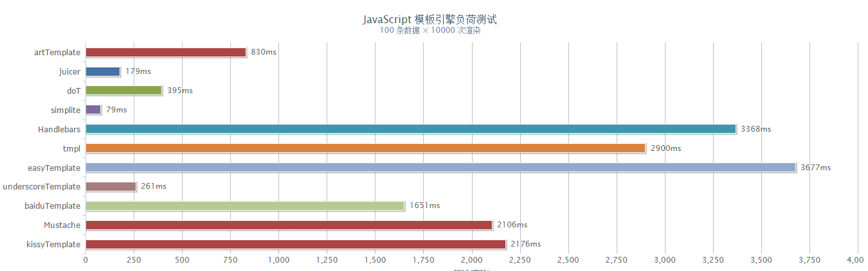Select the purple simplite bar

coord(93,110)
